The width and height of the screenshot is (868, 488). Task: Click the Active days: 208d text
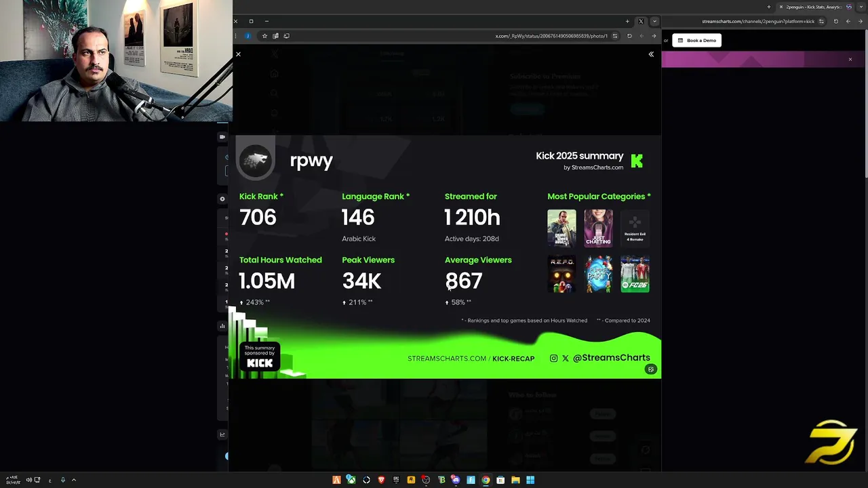pos(472,239)
